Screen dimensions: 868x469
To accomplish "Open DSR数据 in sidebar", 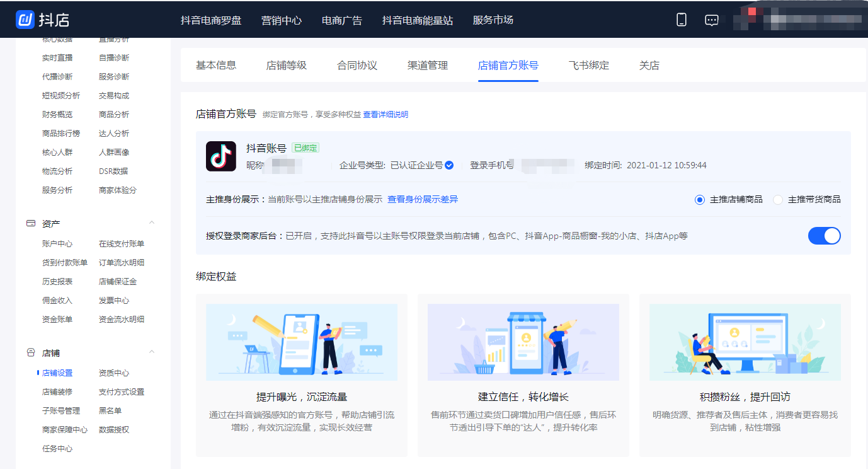I will 113,171.
